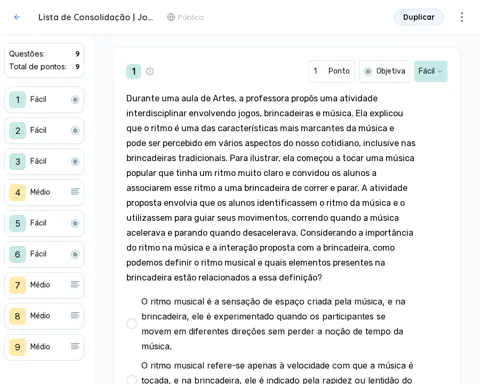The width and height of the screenshot is (480, 384).
Task: Click the green number 1 badge in sidebar
Action: tap(17, 99)
